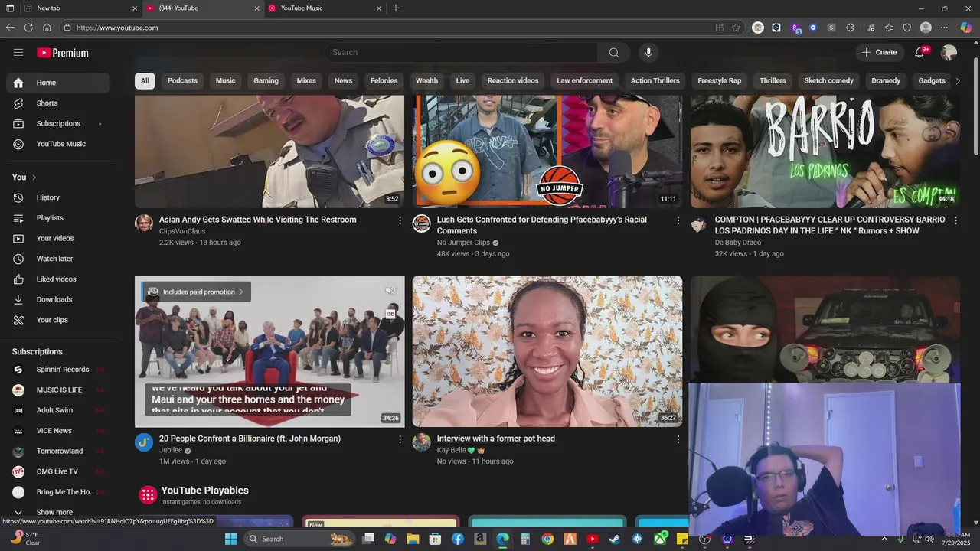Open the Spinnin' Records subscription
The width and height of the screenshot is (980, 551).
pos(58,370)
